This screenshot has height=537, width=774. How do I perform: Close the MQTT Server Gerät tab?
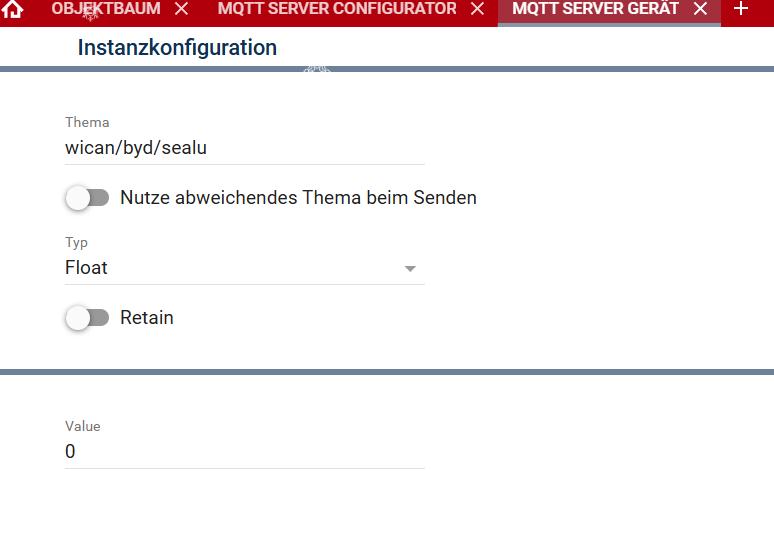(x=700, y=8)
